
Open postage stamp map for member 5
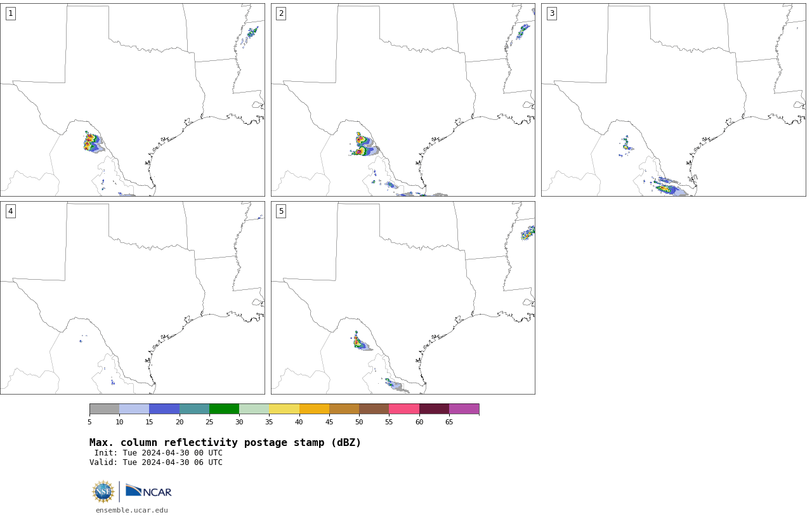403,298
